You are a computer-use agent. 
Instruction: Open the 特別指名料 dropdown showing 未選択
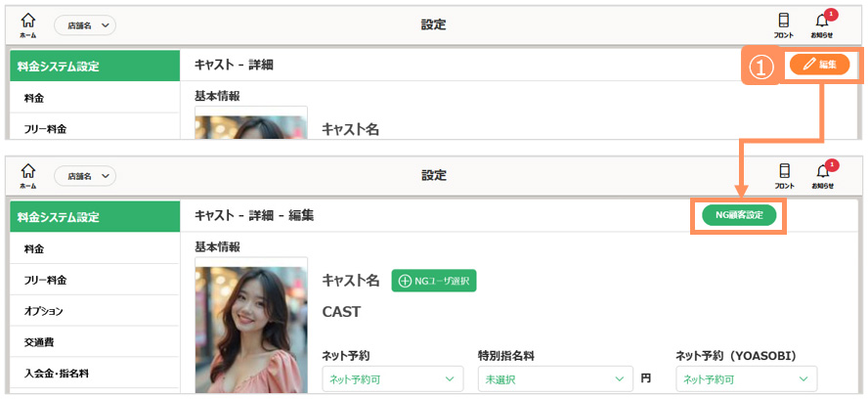click(554, 378)
